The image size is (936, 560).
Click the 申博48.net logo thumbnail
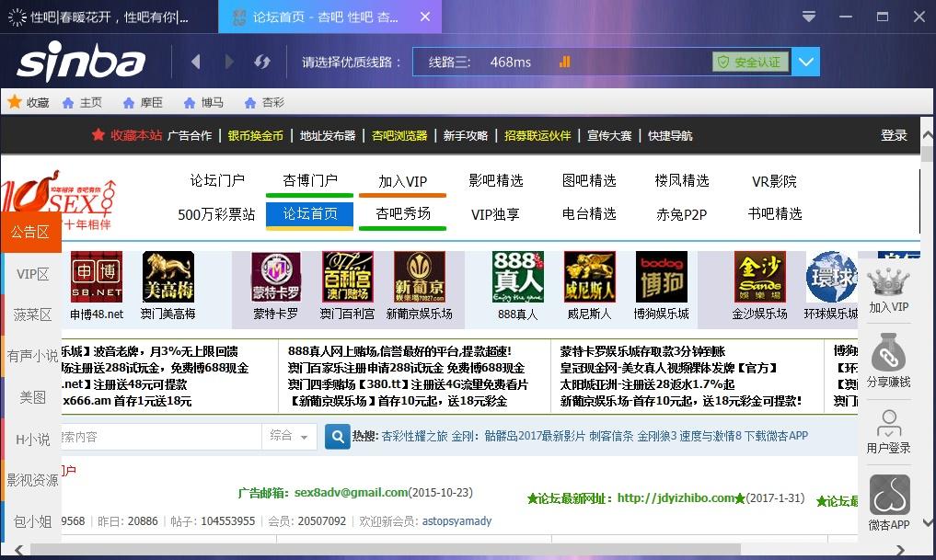(97, 277)
